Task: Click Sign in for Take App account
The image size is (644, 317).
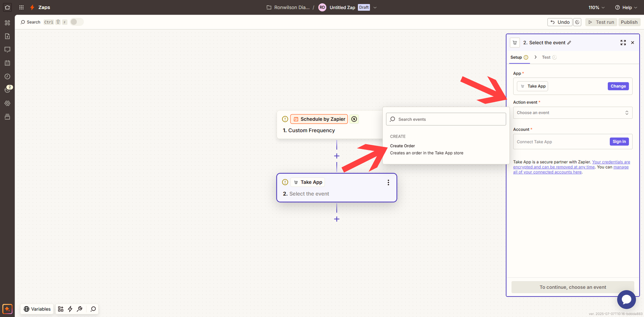Action: (619, 142)
